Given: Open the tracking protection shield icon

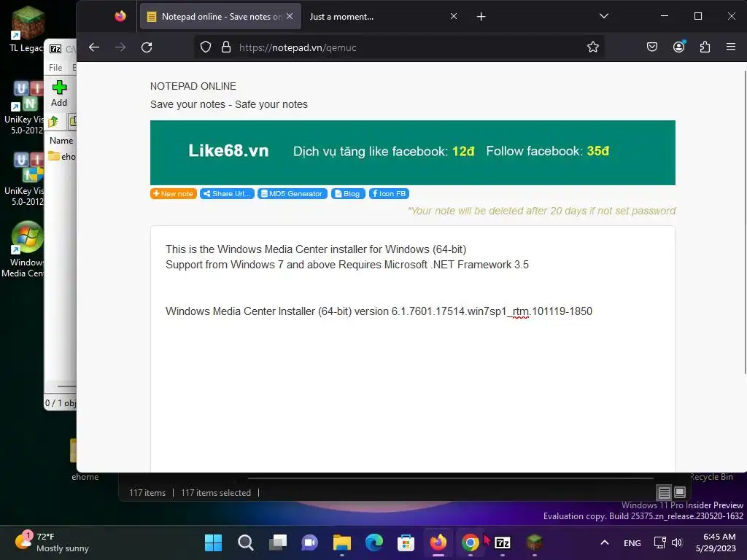Looking at the screenshot, I should click(205, 47).
